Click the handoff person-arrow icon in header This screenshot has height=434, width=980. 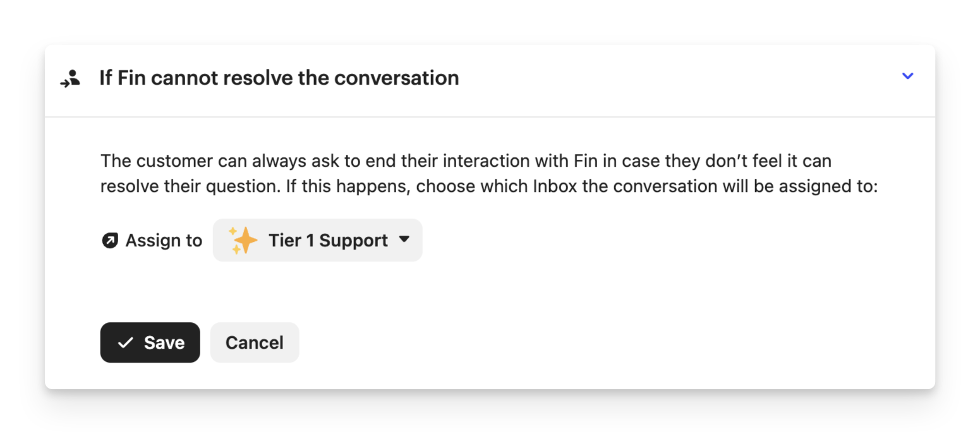point(70,79)
